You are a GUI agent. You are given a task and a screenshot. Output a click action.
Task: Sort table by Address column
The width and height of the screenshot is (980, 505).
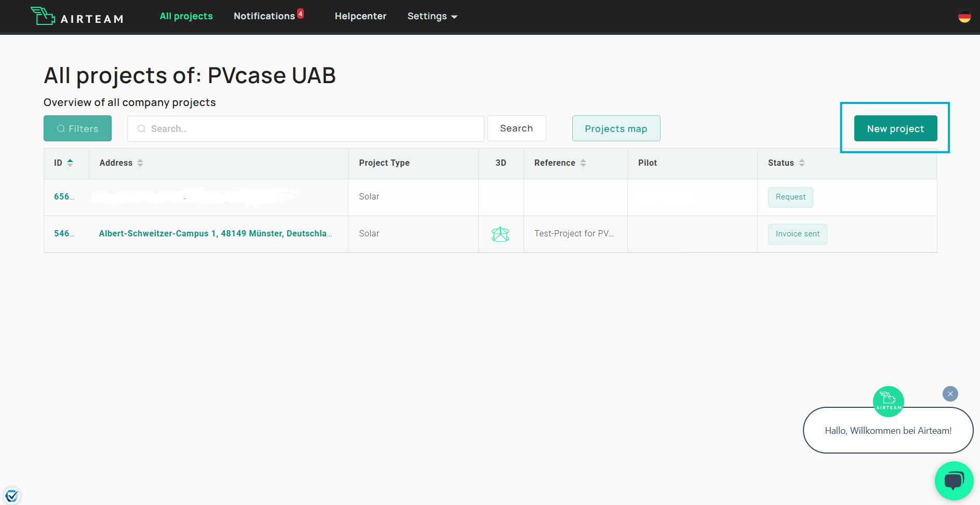pyautogui.click(x=140, y=163)
